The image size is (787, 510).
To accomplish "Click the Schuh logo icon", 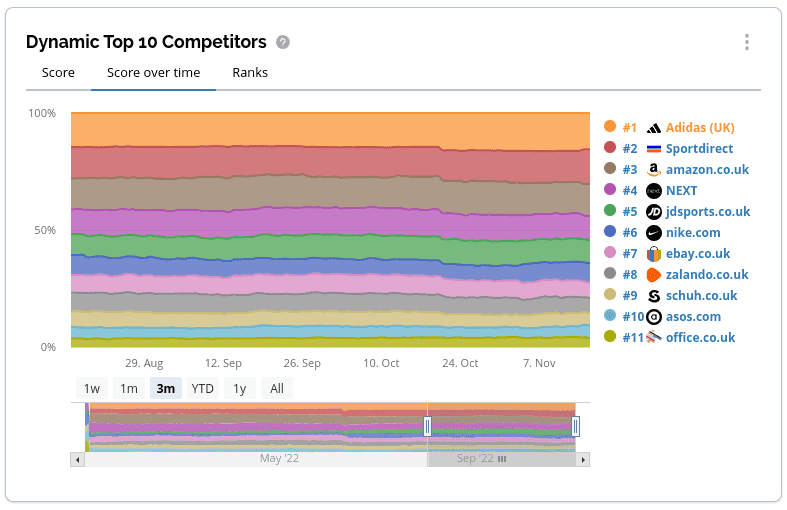I will pyautogui.click(x=653, y=296).
